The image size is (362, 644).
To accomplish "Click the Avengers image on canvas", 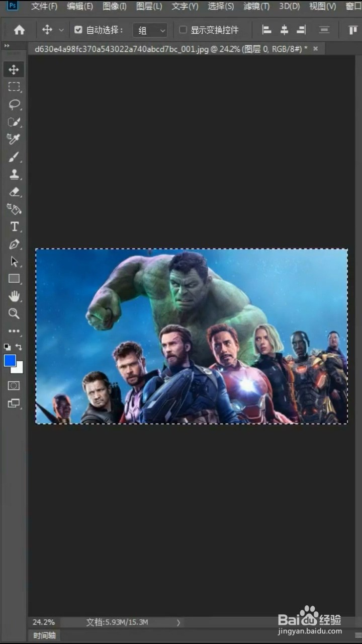I will coord(192,336).
